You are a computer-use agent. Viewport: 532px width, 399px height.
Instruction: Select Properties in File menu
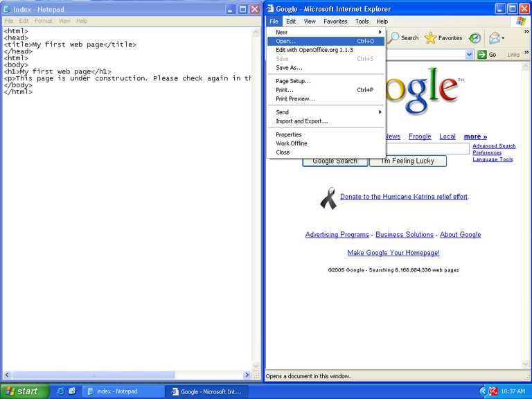coord(326,134)
